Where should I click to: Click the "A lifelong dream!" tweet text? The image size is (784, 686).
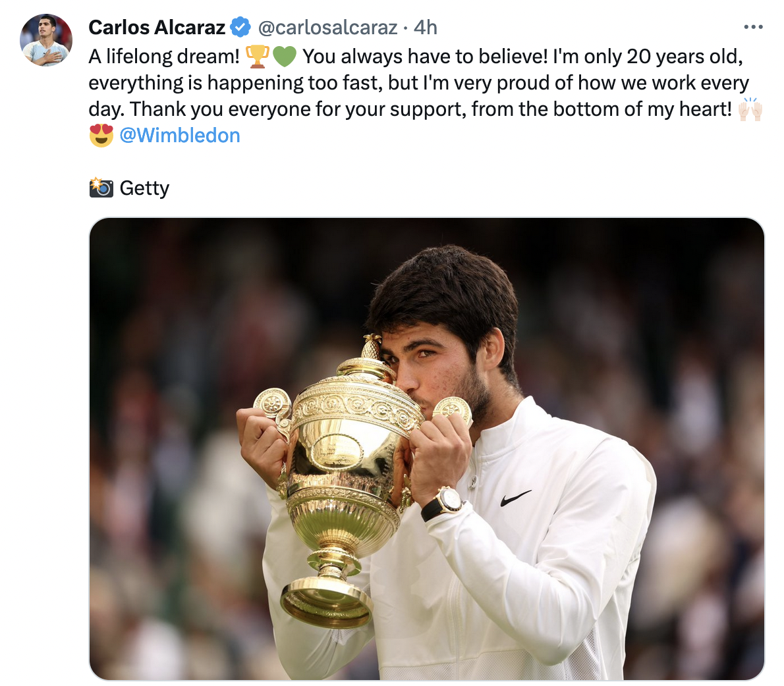[165, 57]
